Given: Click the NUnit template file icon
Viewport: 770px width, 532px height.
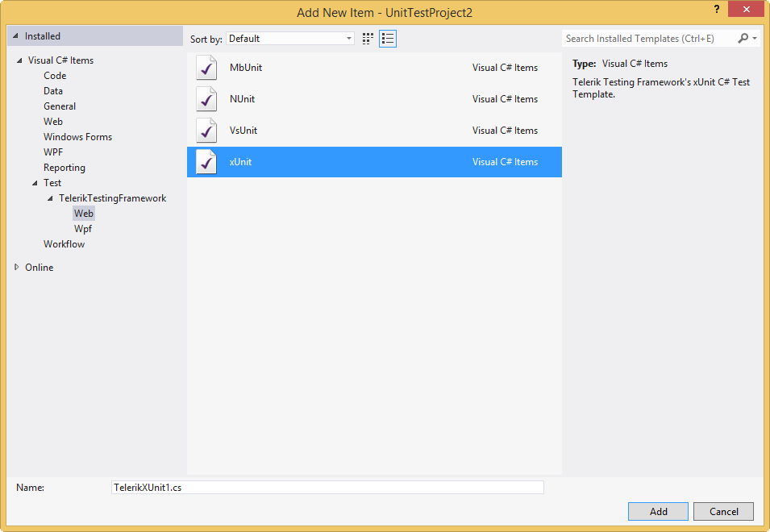Looking at the screenshot, I should 206,99.
